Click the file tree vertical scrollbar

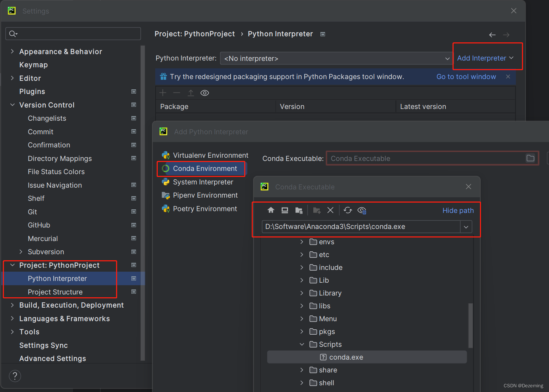pos(471,325)
